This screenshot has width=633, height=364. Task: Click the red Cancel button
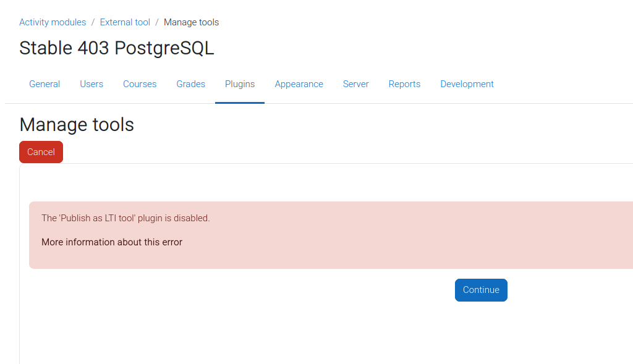[41, 152]
